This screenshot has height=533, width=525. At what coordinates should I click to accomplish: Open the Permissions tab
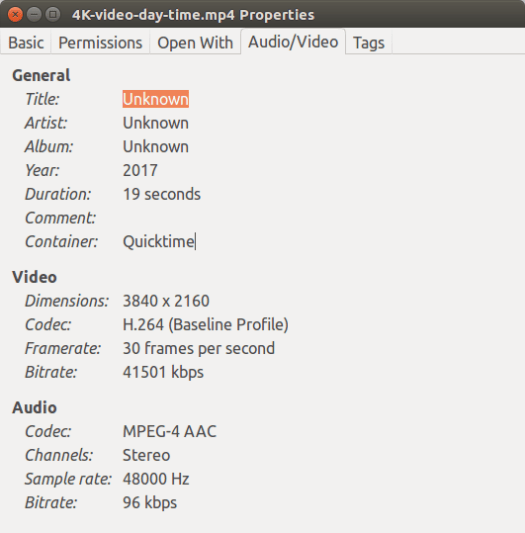click(100, 42)
